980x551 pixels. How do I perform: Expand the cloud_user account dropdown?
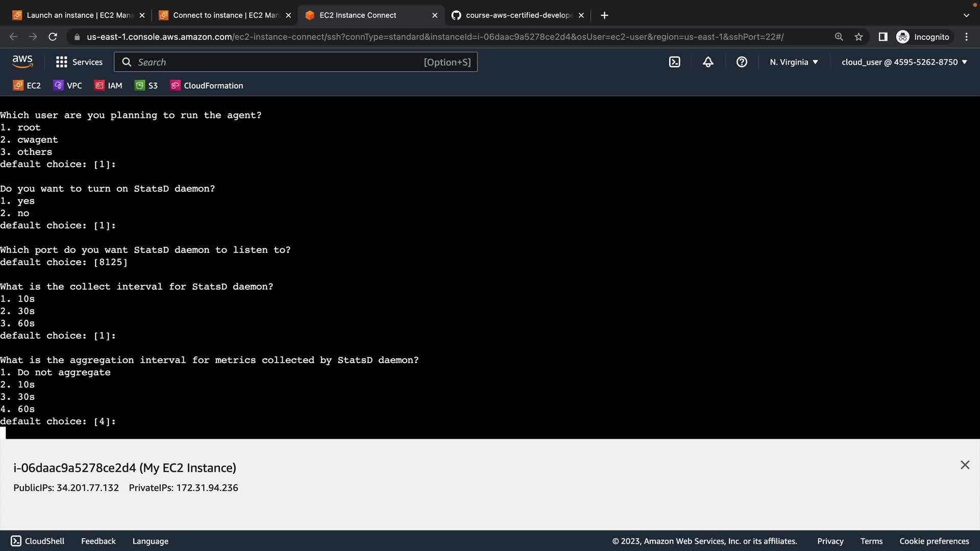[904, 62]
